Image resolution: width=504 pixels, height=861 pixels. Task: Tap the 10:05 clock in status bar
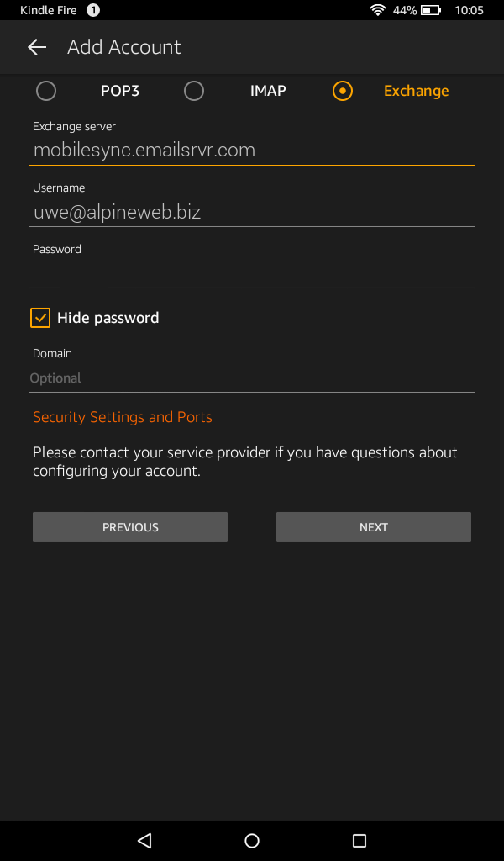click(x=469, y=10)
